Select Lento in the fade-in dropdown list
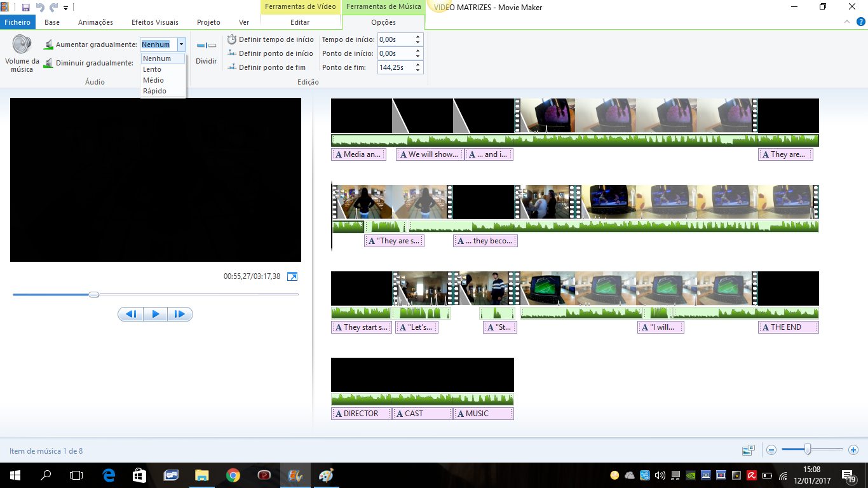This screenshot has width=868, height=488. [x=153, y=69]
